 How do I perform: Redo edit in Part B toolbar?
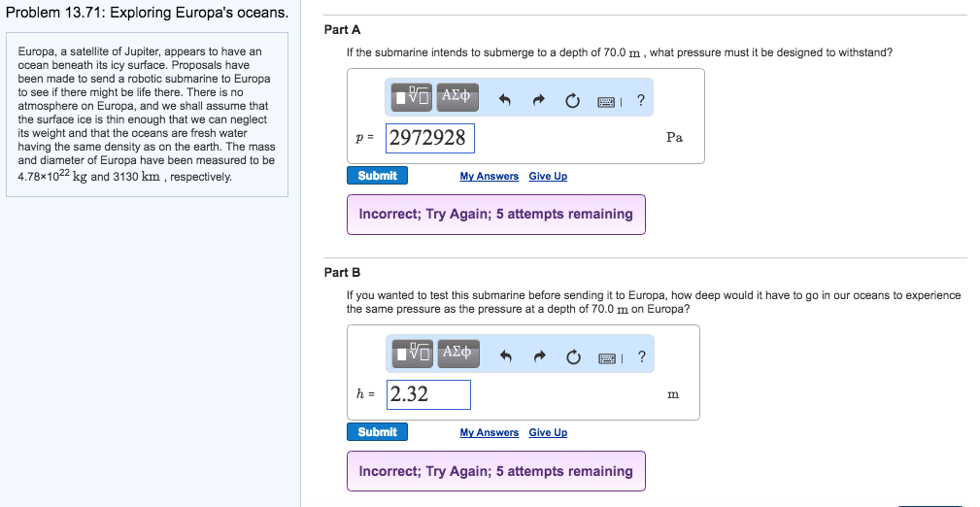(x=540, y=356)
